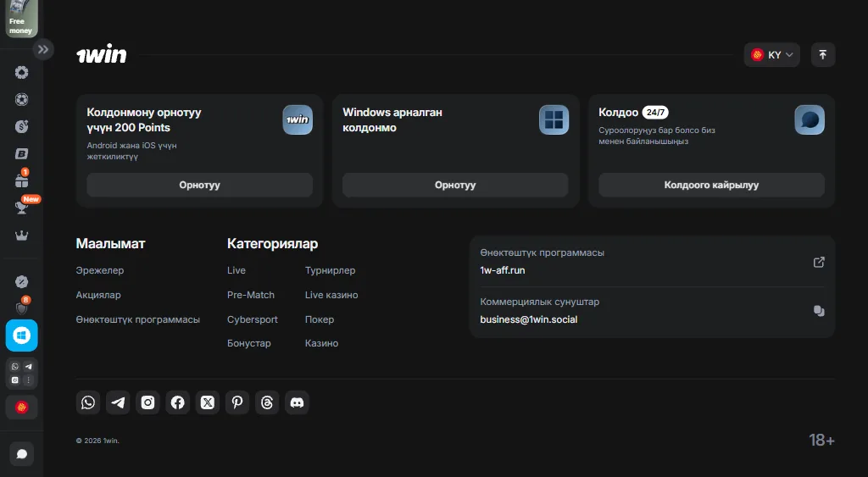Click the small WhatsApp icon in sidebar
This screenshot has height=477, width=868.
click(15, 366)
